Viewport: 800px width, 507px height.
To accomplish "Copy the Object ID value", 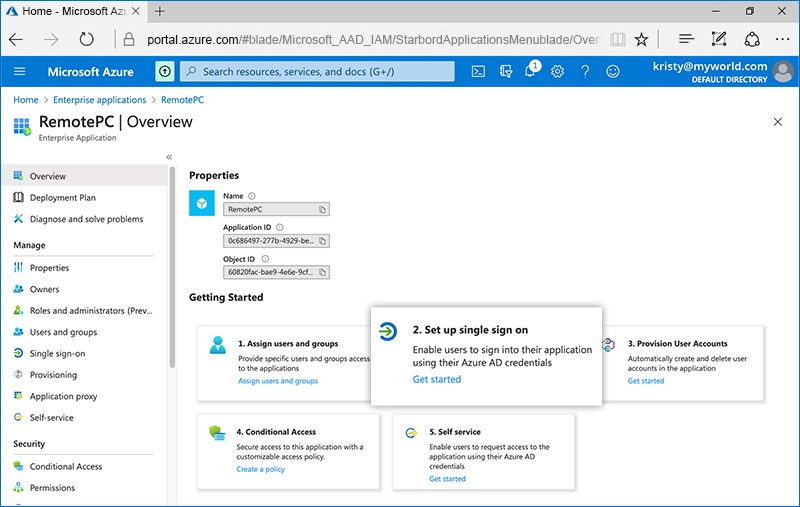I will click(322, 272).
